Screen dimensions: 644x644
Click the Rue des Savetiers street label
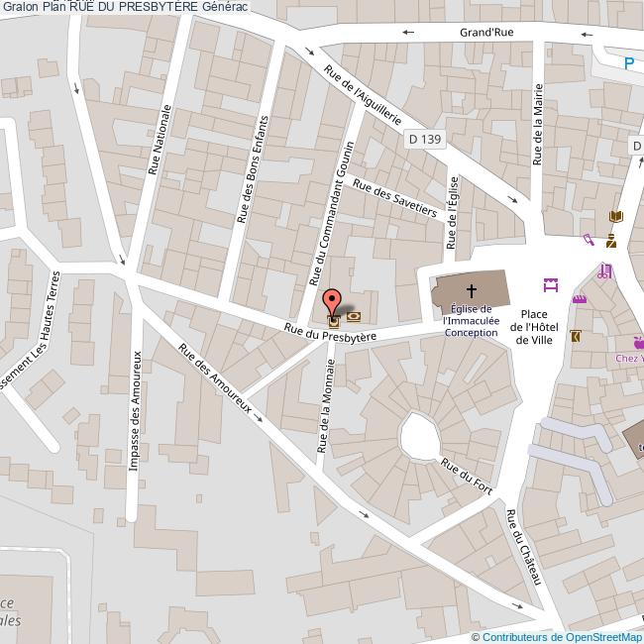point(393,200)
